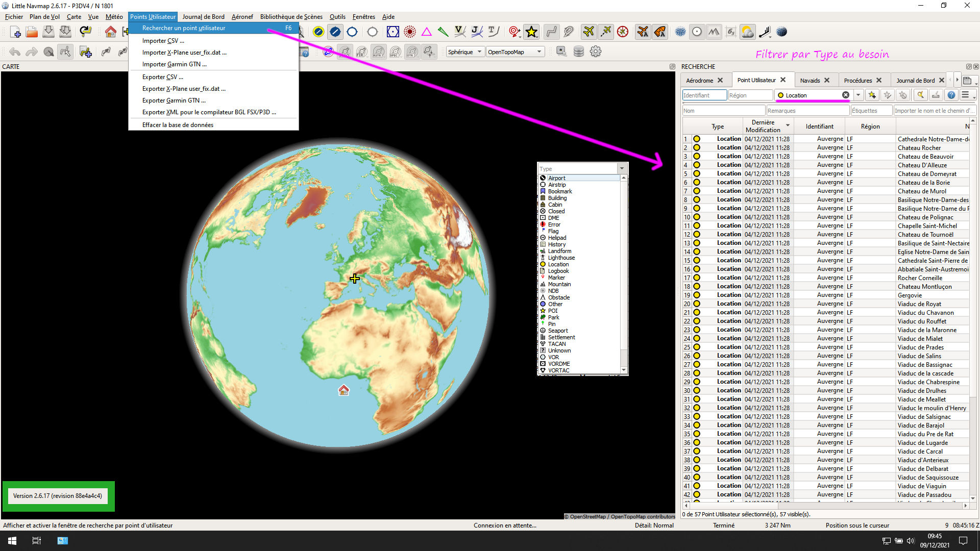Click the add userpoint star-plus icon
Viewport: 980px width, 551px height.
click(872, 95)
